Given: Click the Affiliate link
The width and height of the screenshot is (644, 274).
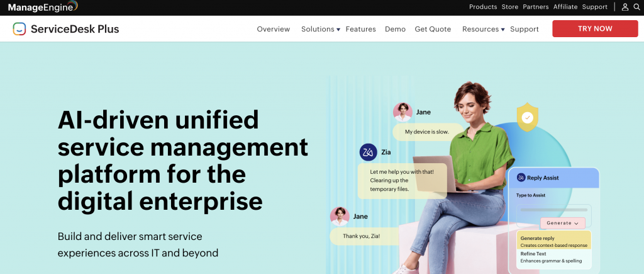Looking at the screenshot, I should click(565, 7).
